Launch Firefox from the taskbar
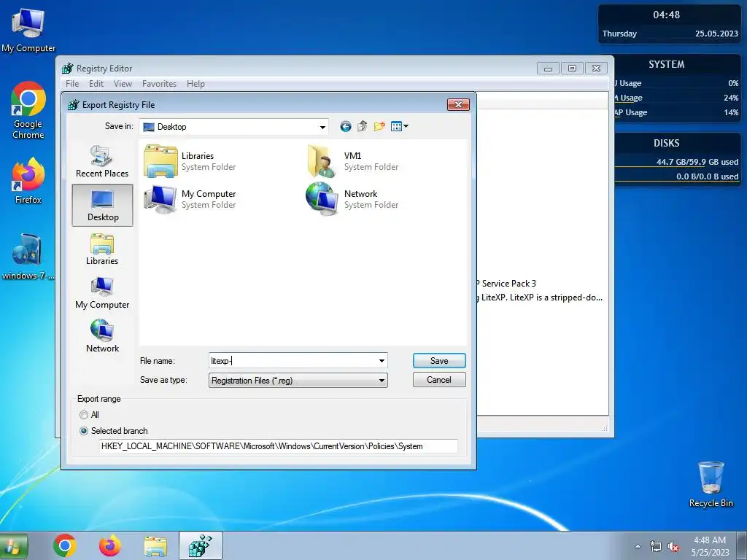747x560 pixels. tap(109, 545)
